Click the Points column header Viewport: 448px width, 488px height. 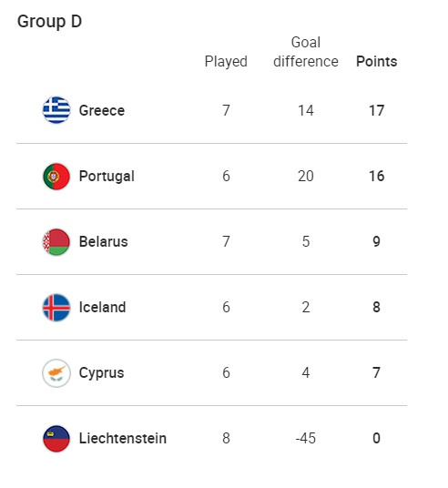(x=377, y=61)
